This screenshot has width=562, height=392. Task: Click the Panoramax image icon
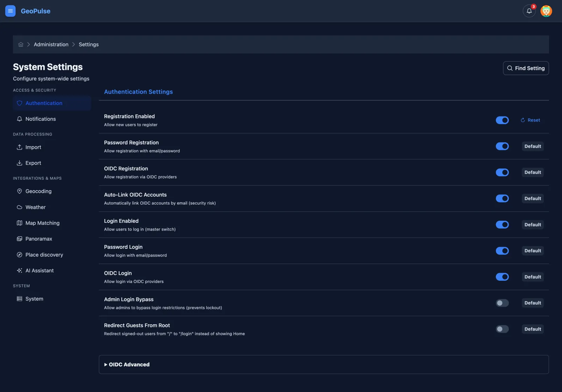20,239
